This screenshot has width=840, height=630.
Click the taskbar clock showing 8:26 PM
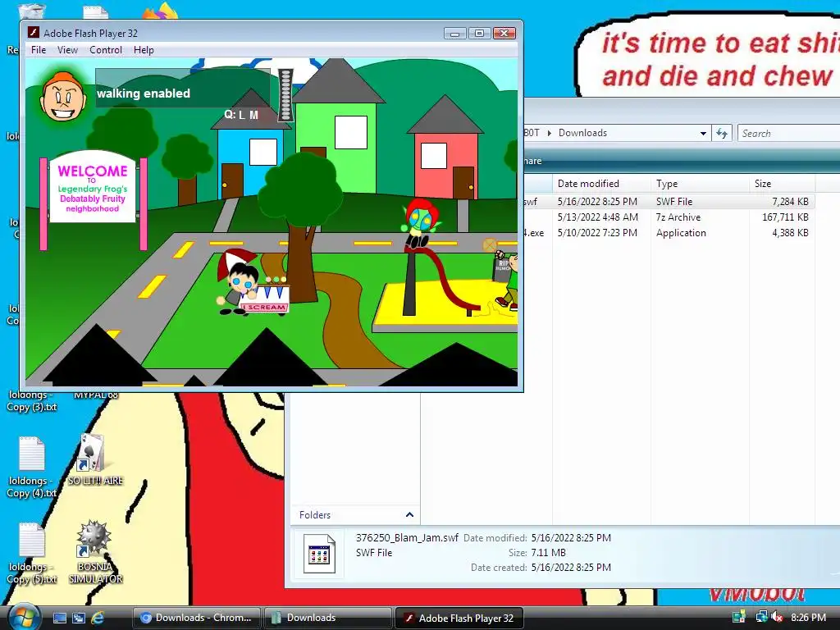click(808, 618)
